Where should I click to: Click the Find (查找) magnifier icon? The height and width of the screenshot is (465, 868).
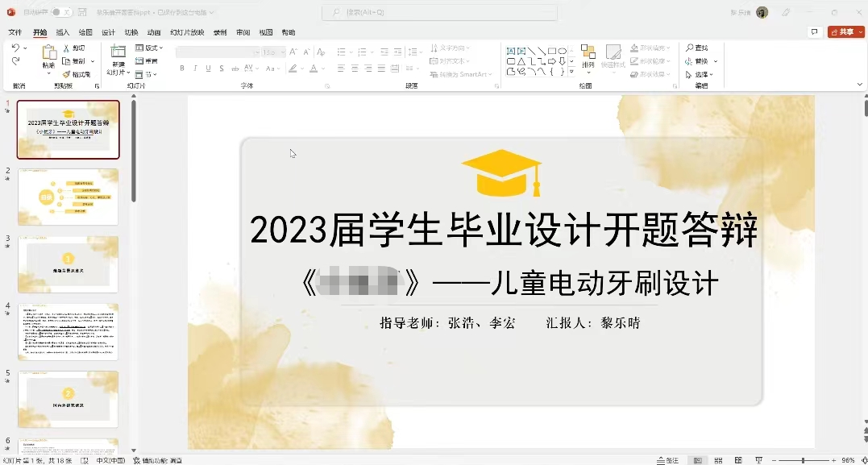click(x=690, y=48)
